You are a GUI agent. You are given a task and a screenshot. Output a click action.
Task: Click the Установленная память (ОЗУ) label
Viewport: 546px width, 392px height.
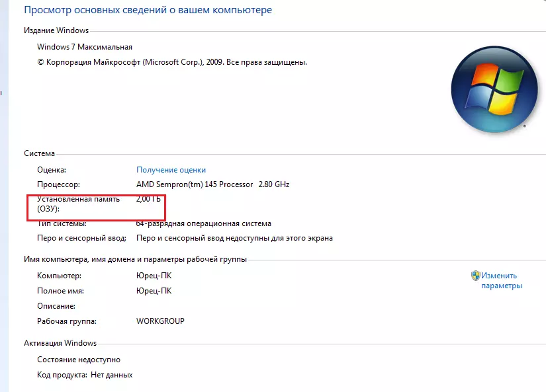(x=78, y=204)
